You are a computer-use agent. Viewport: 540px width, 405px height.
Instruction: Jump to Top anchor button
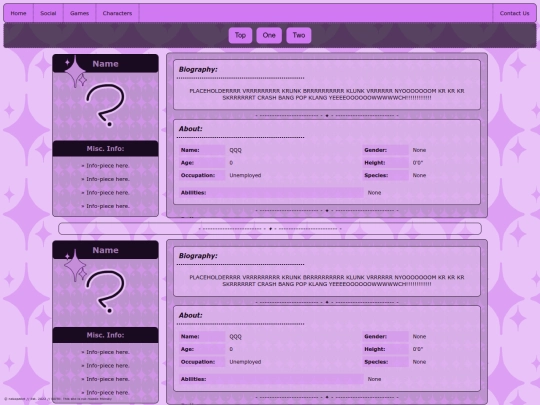pyautogui.click(x=240, y=35)
